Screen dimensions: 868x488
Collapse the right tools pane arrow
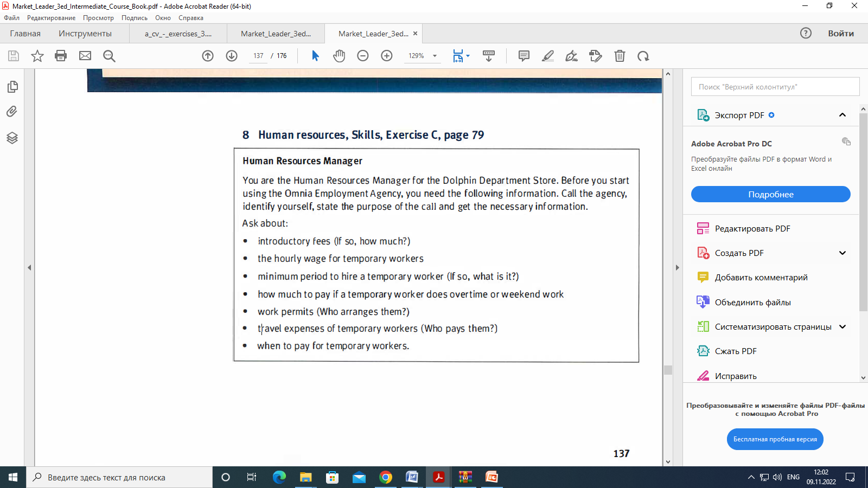[677, 267]
